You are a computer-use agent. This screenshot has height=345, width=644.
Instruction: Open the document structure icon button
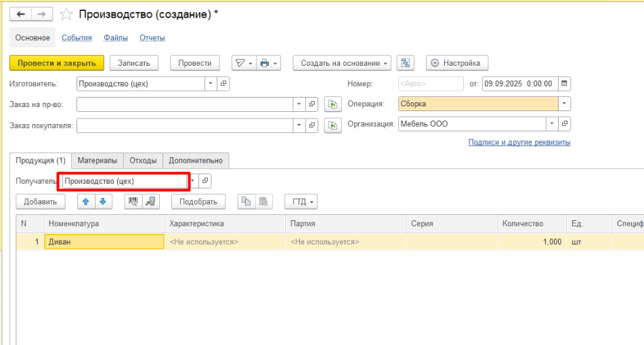point(406,63)
